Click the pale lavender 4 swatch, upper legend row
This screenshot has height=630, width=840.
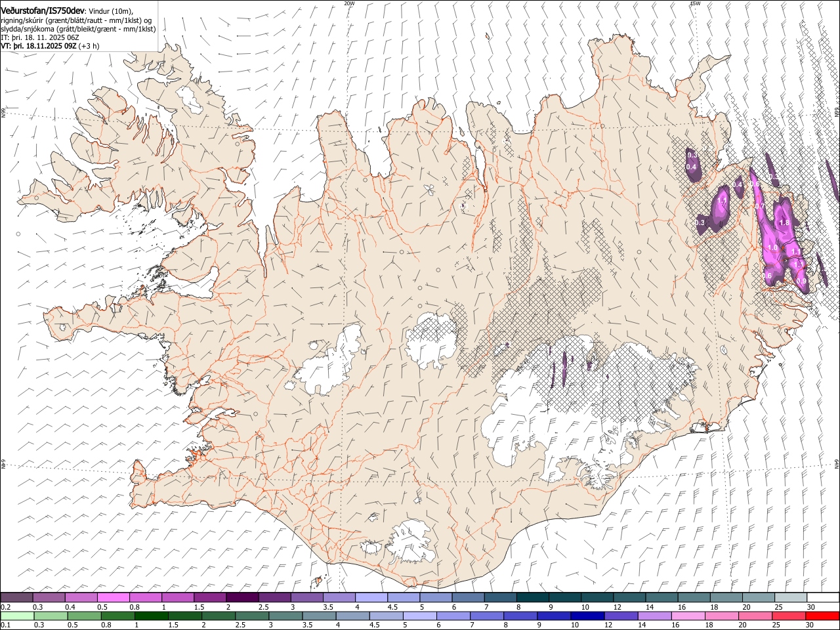pyautogui.click(x=371, y=598)
